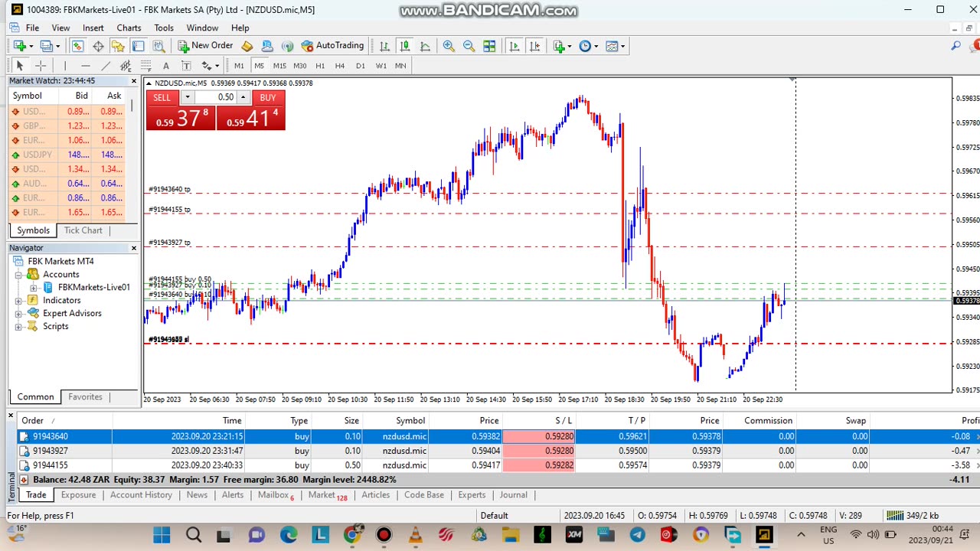Click the Zoom In magnifier icon
Image resolution: width=980 pixels, height=551 pixels.
click(449, 46)
